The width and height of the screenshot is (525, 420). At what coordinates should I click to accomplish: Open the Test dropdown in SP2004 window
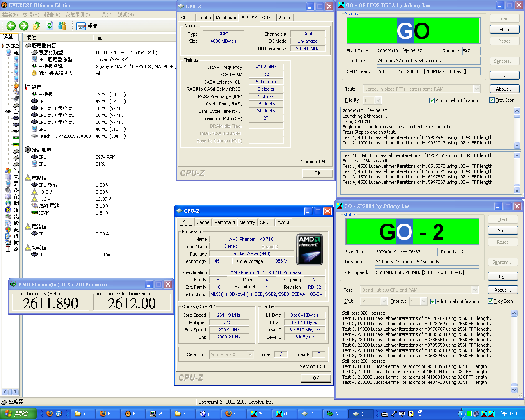click(475, 290)
